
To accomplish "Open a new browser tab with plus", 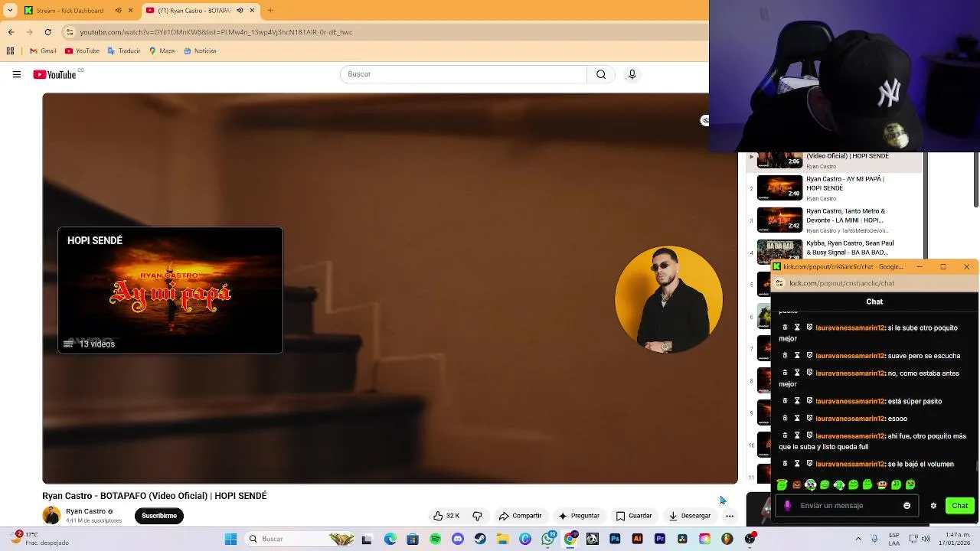I will click(270, 11).
